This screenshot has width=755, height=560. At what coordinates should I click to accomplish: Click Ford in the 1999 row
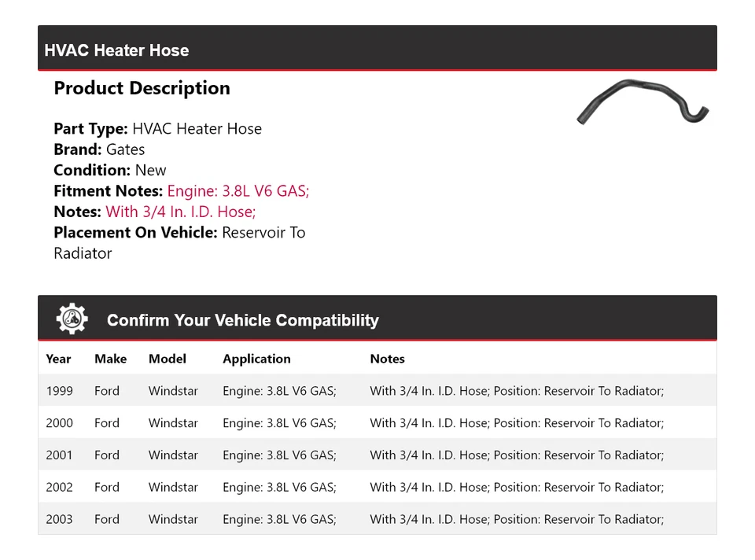107,391
